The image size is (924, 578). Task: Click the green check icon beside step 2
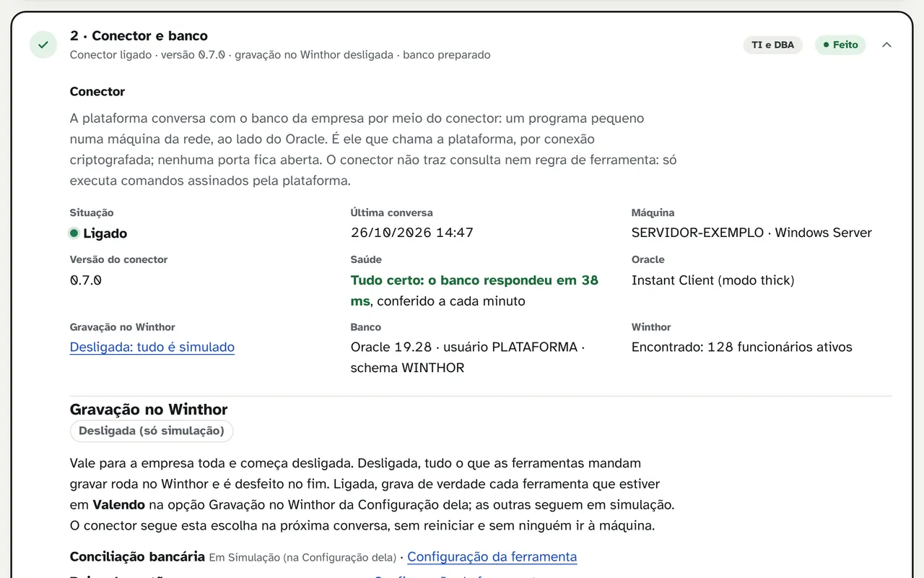[43, 45]
